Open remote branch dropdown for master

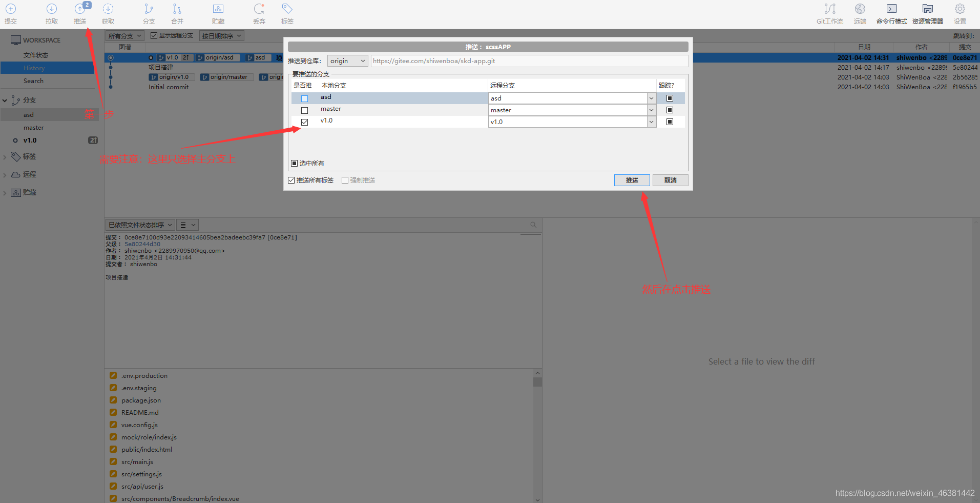coord(651,110)
